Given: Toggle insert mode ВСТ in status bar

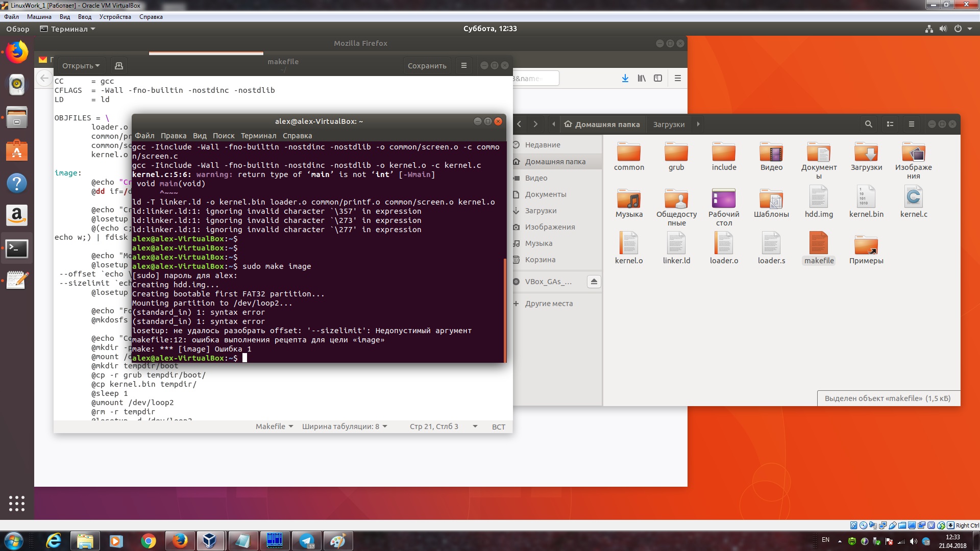Looking at the screenshot, I should point(498,427).
